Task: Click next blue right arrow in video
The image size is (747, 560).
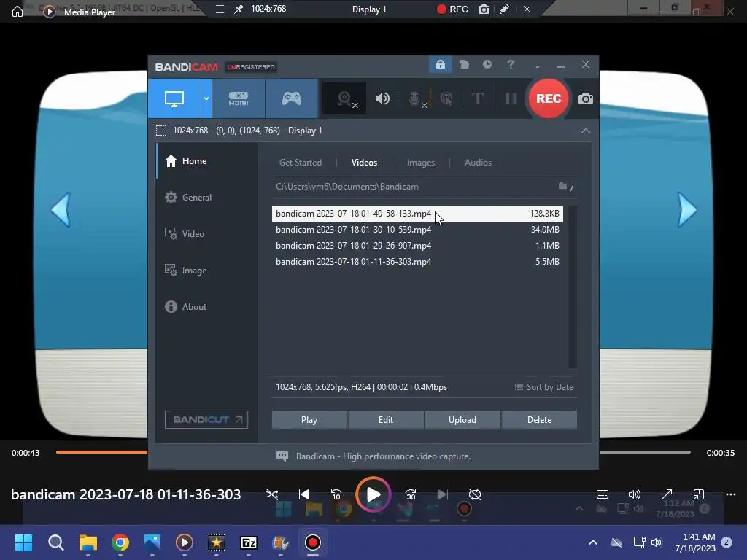Action: coord(687,209)
